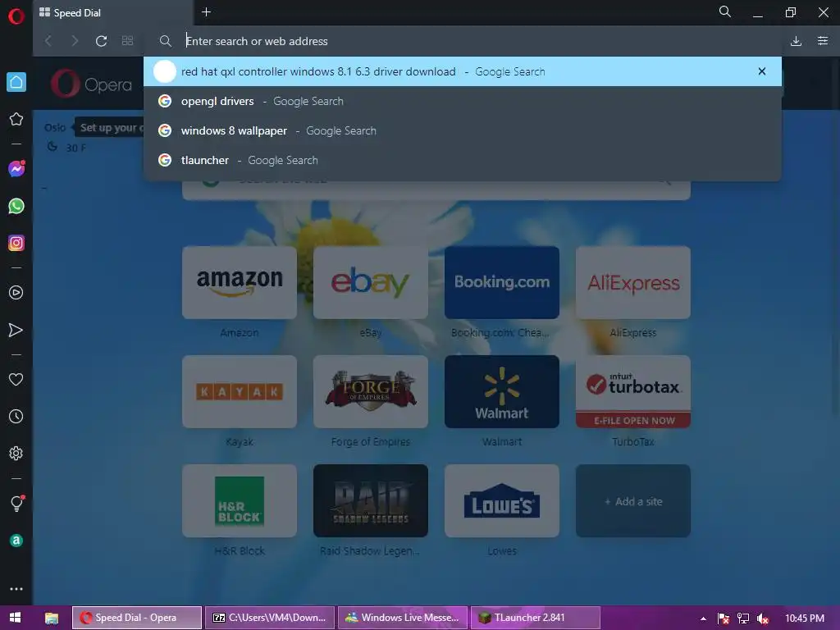Click the Oslo weather location label
Screen dimensions: 840x630
(x=55, y=127)
